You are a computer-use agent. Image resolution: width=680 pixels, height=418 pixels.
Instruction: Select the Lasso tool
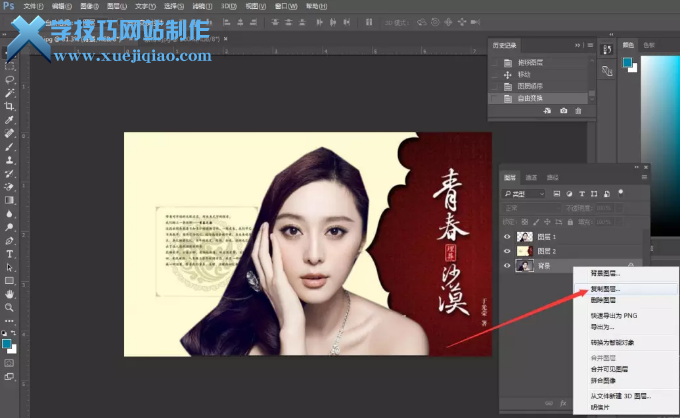point(10,79)
